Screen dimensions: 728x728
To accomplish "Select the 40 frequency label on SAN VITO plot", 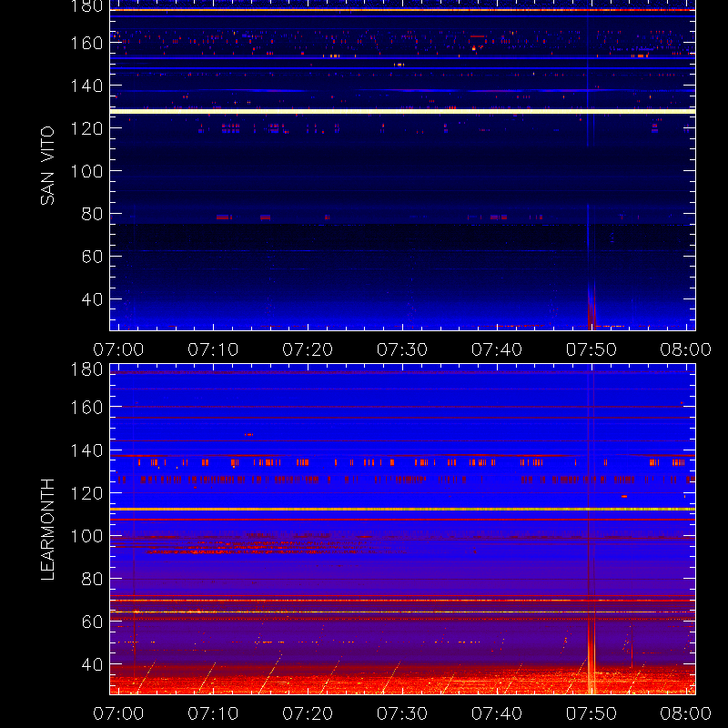I will click(x=92, y=299).
